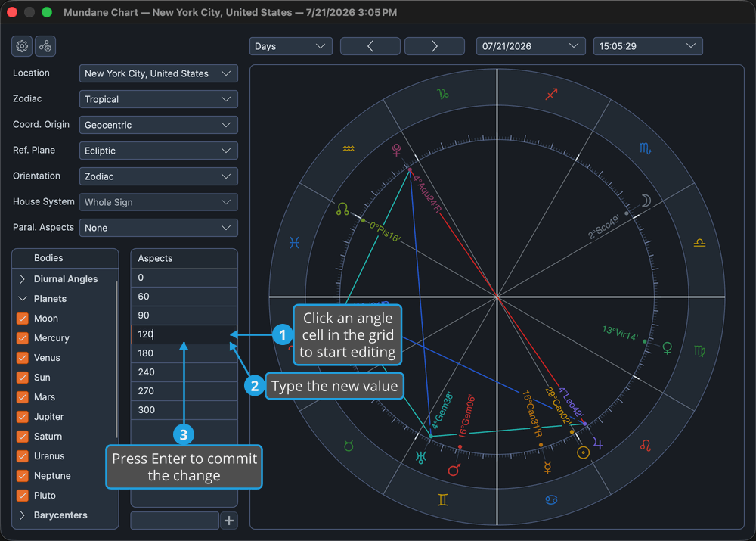The height and width of the screenshot is (541, 756).
Task: Toggle the Pluto checkbox off
Action: (22, 495)
